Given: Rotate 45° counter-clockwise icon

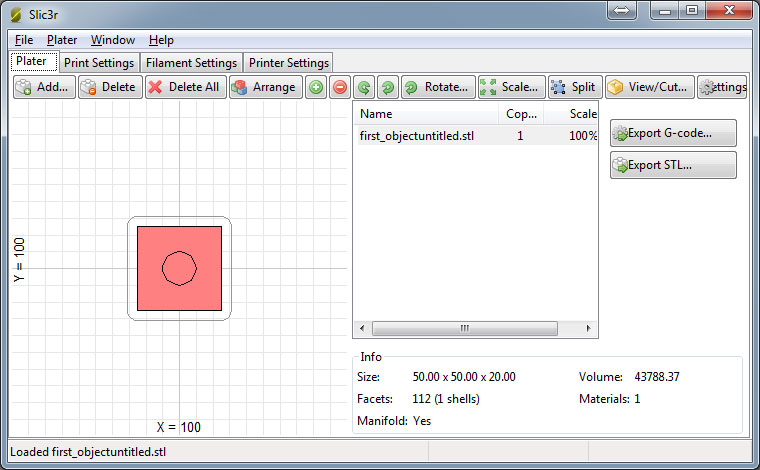Looking at the screenshot, I should (x=364, y=87).
